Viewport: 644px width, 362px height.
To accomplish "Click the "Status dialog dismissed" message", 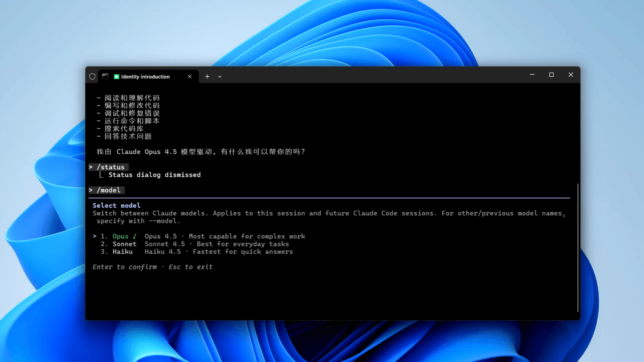I will click(155, 175).
